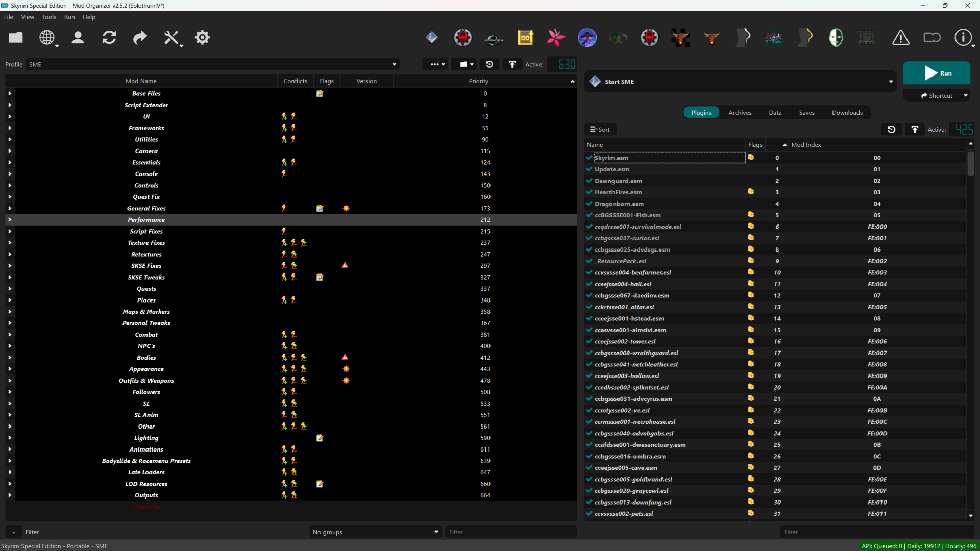Expand the Texture Fixes separator
The height and width of the screenshot is (551, 980).
point(10,243)
